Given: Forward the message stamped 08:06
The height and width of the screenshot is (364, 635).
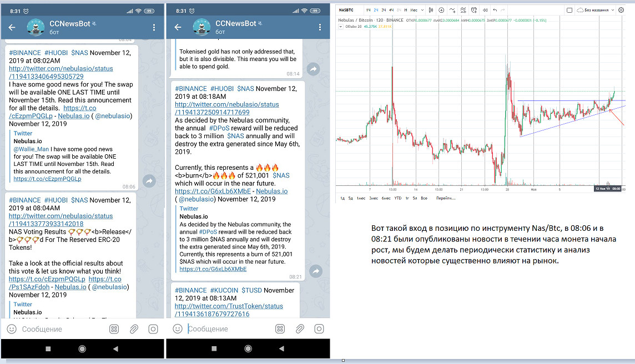Looking at the screenshot, I should coord(149,181).
